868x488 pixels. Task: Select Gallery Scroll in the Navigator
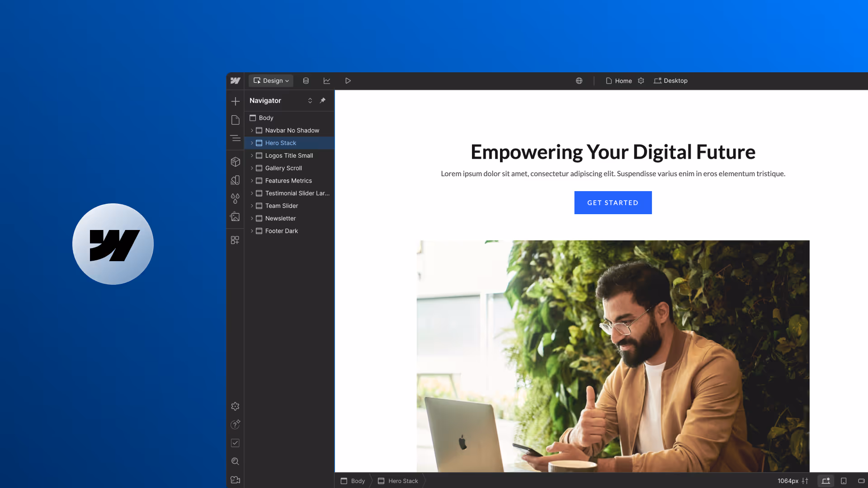283,168
